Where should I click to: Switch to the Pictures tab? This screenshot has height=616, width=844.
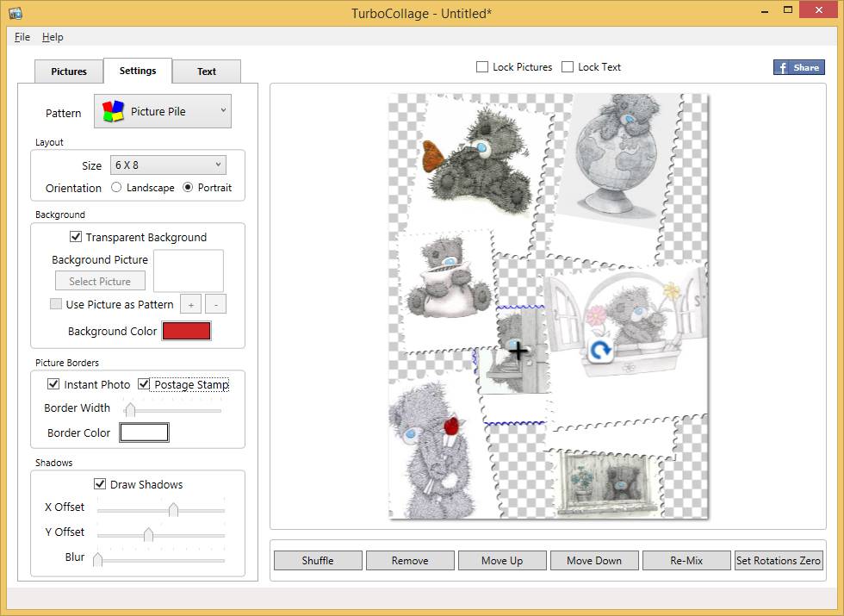pyautogui.click(x=69, y=71)
